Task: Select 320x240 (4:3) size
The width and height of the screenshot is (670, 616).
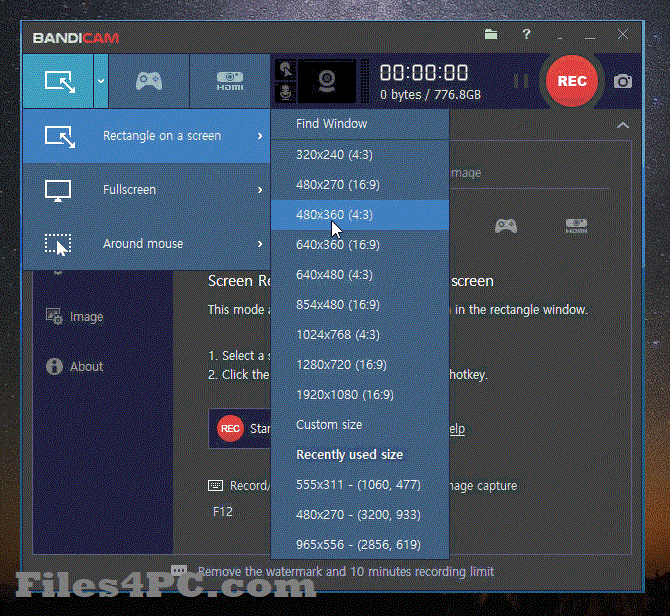Action: [x=360, y=155]
